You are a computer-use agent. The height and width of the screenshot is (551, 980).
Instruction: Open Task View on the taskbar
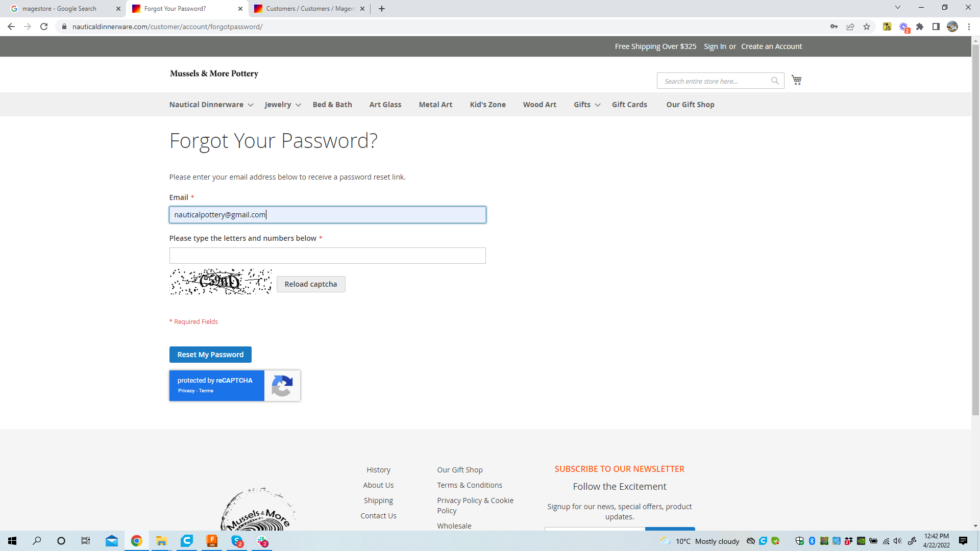pos(86,541)
